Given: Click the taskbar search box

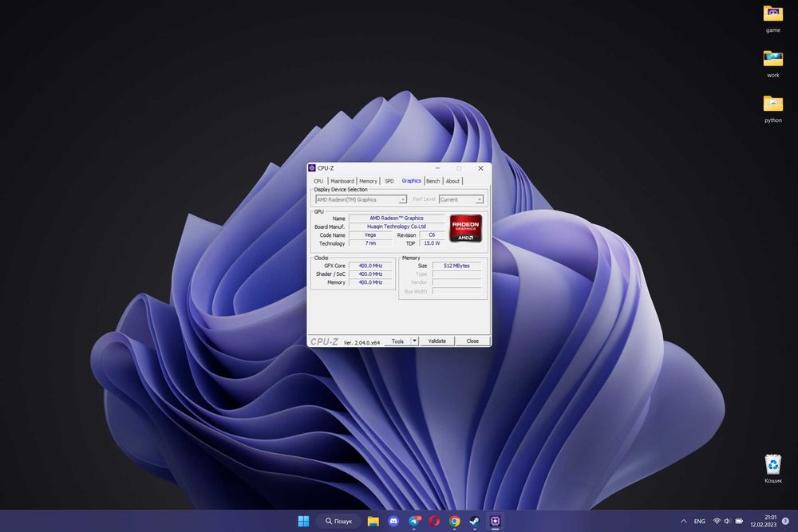Looking at the screenshot, I should coord(338,521).
